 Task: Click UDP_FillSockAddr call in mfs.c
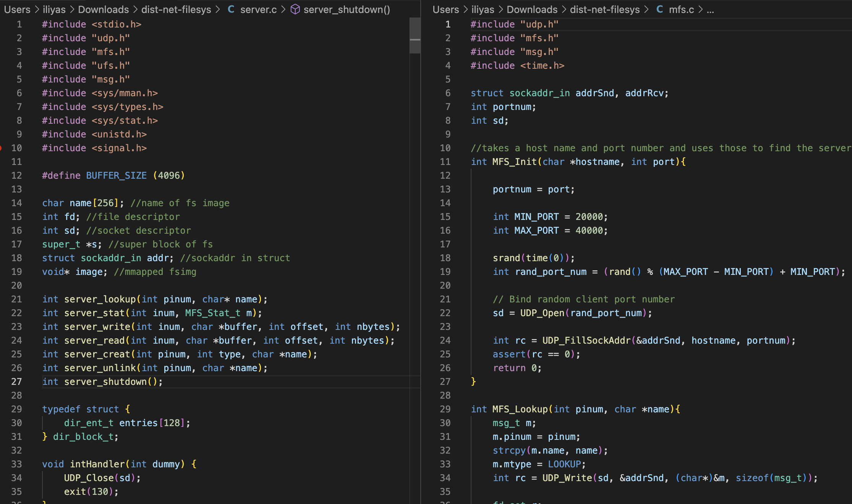[x=586, y=341]
